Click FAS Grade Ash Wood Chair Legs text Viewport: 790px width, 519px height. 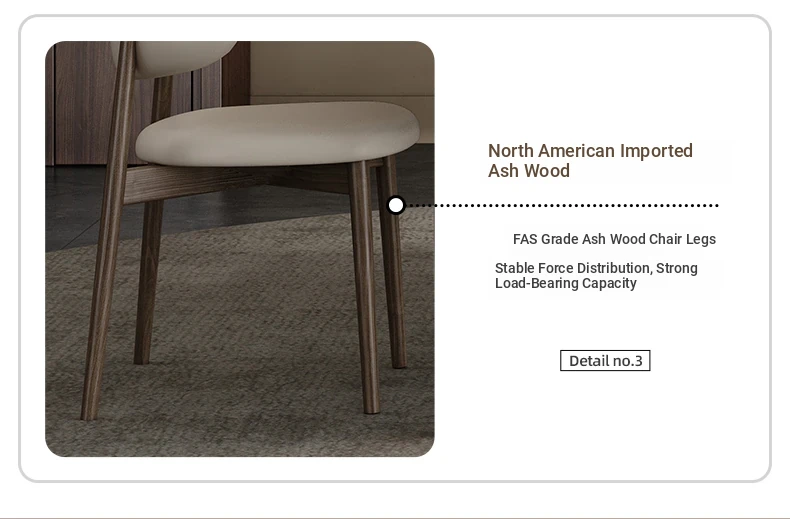(x=614, y=239)
